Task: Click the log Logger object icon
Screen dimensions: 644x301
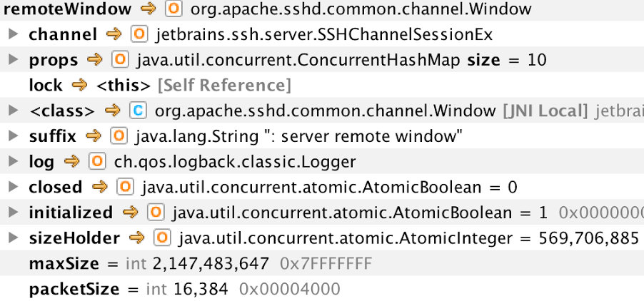Action: click(x=97, y=162)
